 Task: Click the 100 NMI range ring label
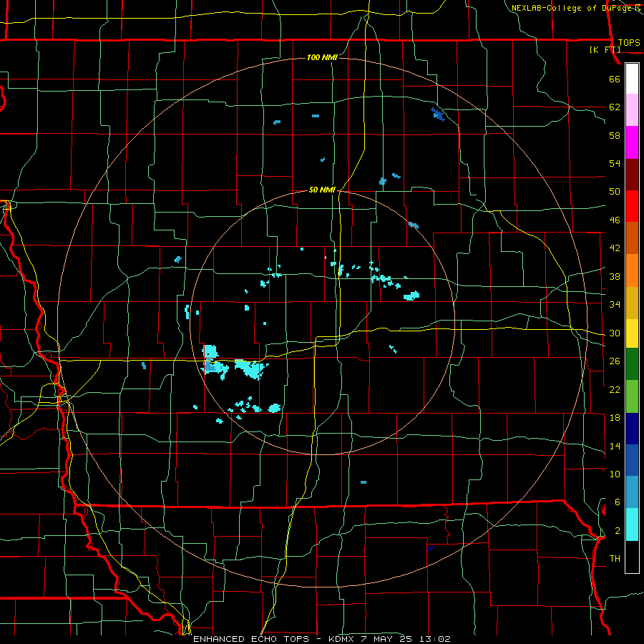pyautogui.click(x=322, y=57)
